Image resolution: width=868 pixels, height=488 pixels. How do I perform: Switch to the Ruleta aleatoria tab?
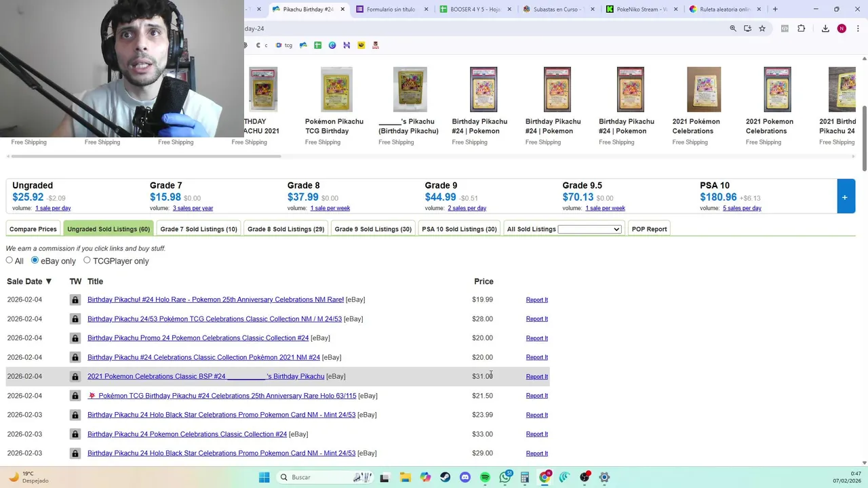pos(724,9)
